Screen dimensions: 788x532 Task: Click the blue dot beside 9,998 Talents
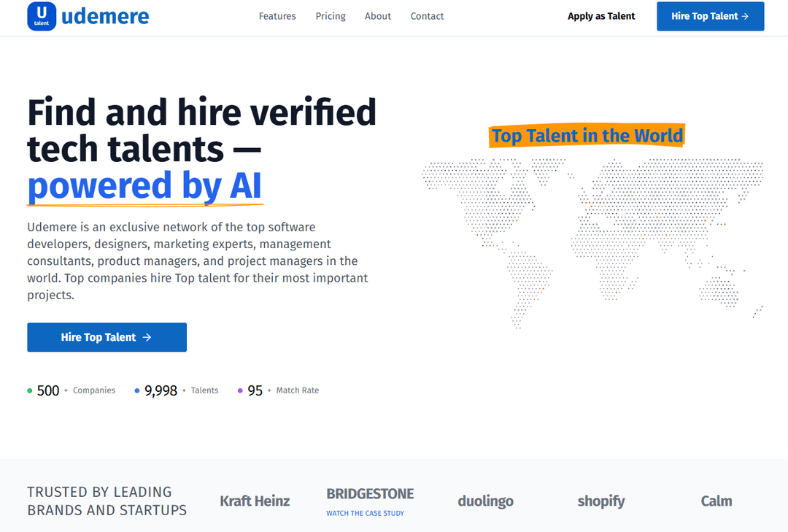(x=137, y=391)
